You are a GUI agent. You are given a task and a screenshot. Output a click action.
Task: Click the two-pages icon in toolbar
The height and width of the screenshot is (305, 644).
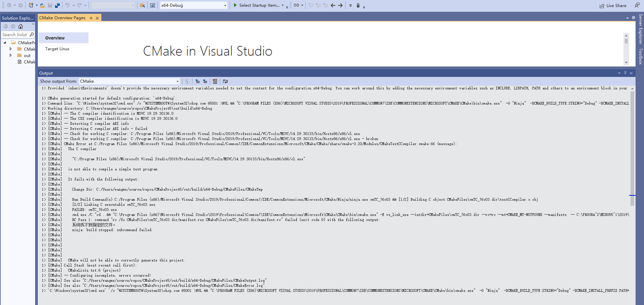point(297,5)
